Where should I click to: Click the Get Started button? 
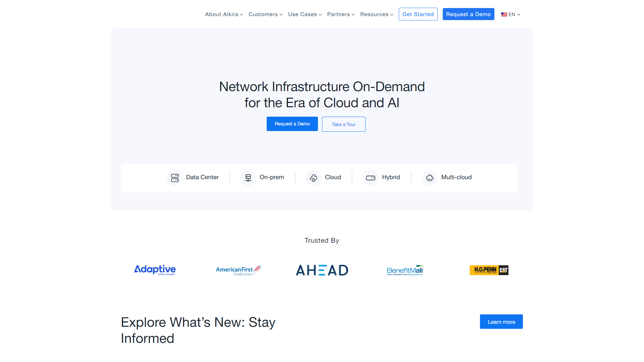tap(418, 14)
